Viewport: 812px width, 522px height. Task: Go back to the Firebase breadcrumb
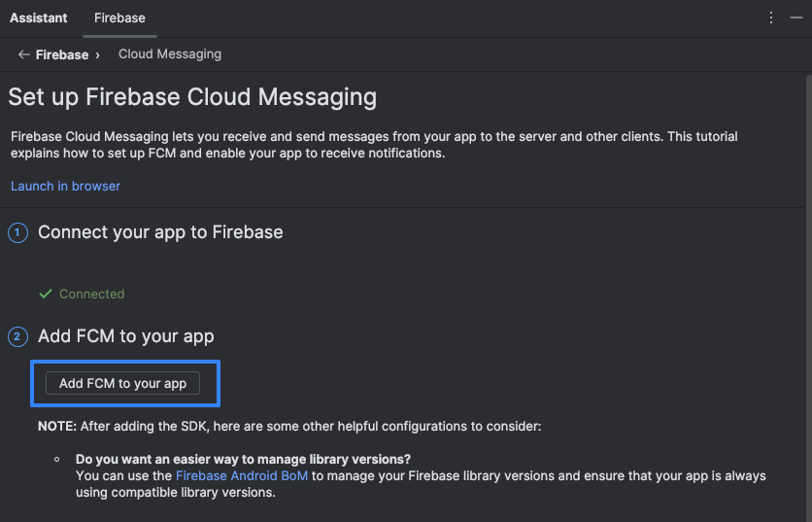click(61, 54)
